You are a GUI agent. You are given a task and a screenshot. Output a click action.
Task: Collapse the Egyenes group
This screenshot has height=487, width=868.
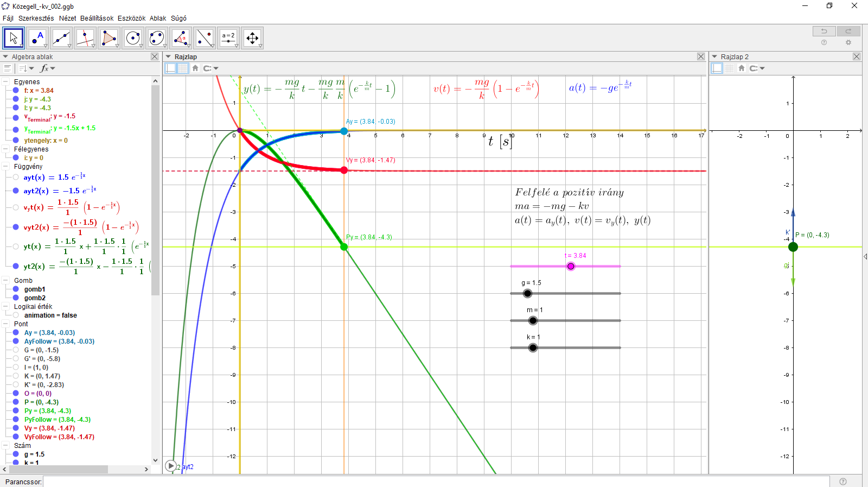(6, 82)
